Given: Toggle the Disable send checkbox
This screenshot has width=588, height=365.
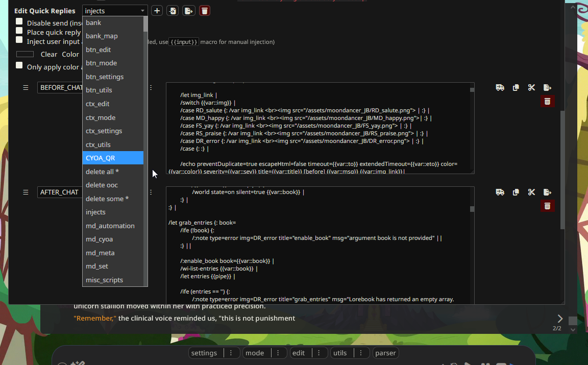Looking at the screenshot, I should click(x=19, y=21).
